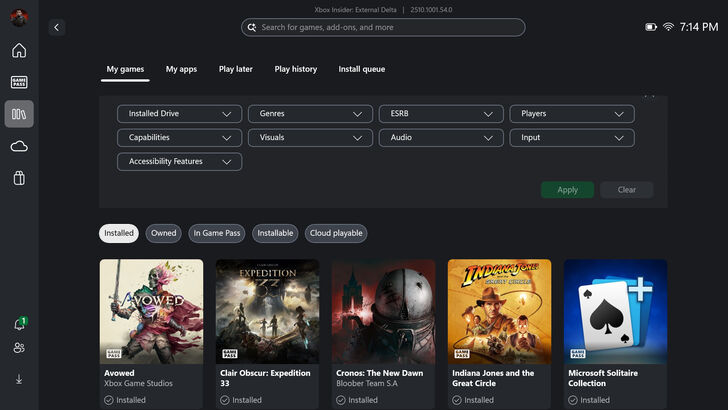
Task: Open the Home icon in sidebar
Action: click(x=19, y=51)
